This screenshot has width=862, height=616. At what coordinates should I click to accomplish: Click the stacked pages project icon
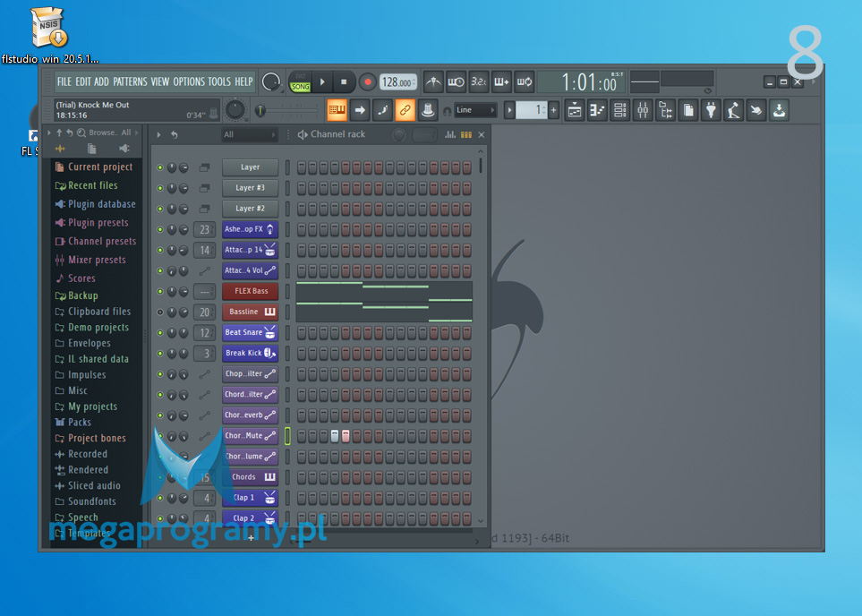tap(688, 110)
